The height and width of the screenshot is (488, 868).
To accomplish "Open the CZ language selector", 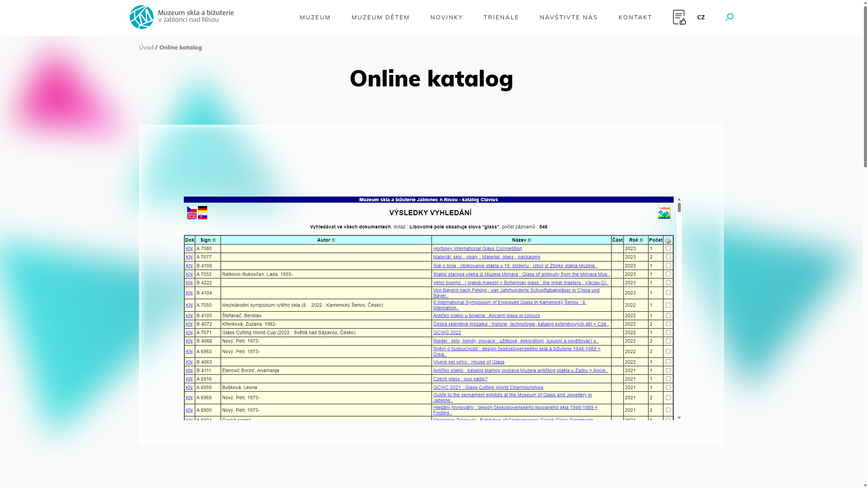I will point(701,17).
